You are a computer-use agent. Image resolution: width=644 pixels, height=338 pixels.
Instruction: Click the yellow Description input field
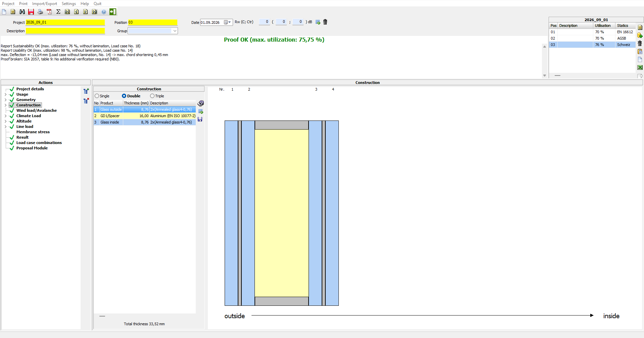pyautogui.click(x=65, y=31)
